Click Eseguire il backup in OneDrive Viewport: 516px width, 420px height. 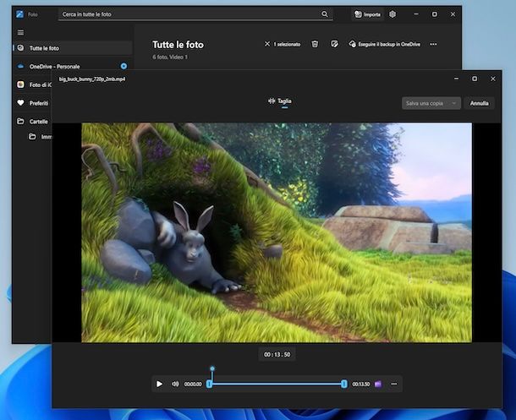click(385, 44)
